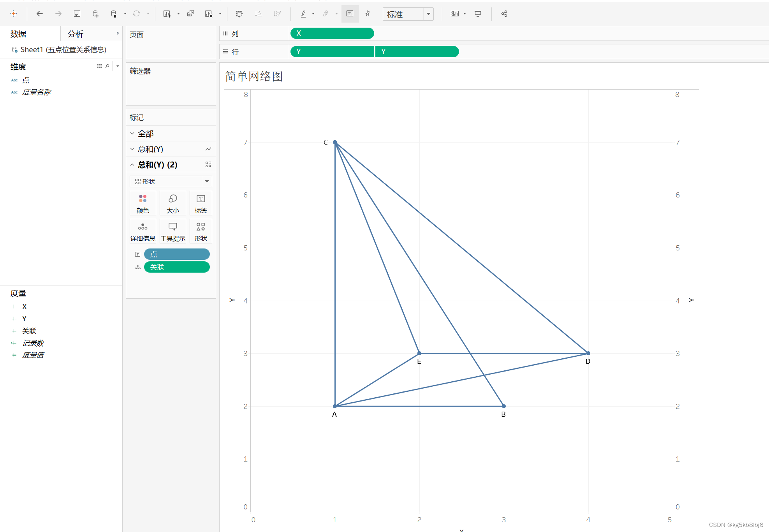Screen dimensions: 769x532
Task: Click the highlight pen icon
Action: (303, 14)
